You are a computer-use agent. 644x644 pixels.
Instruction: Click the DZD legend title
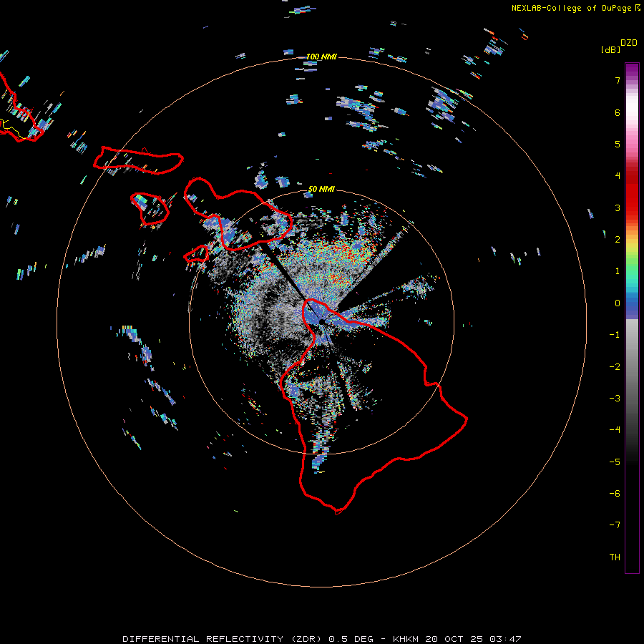pos(629,43)
